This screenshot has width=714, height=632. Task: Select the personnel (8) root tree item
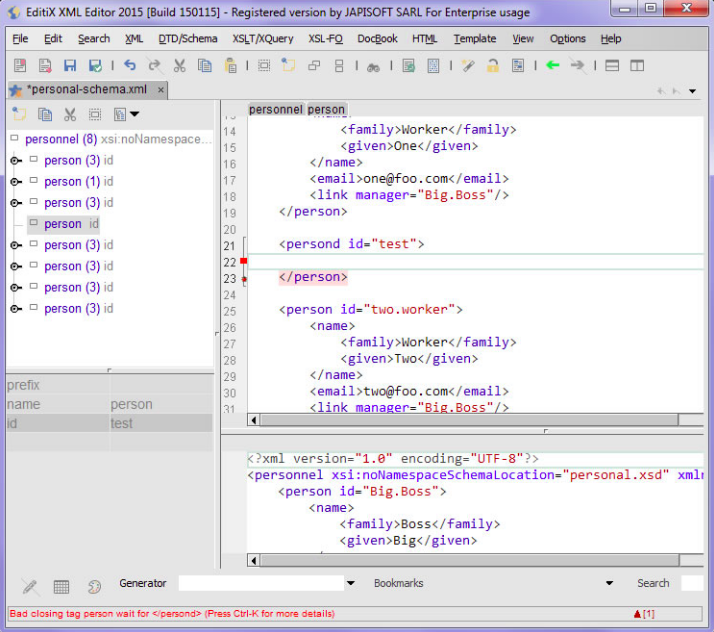[x=60, y=140]
